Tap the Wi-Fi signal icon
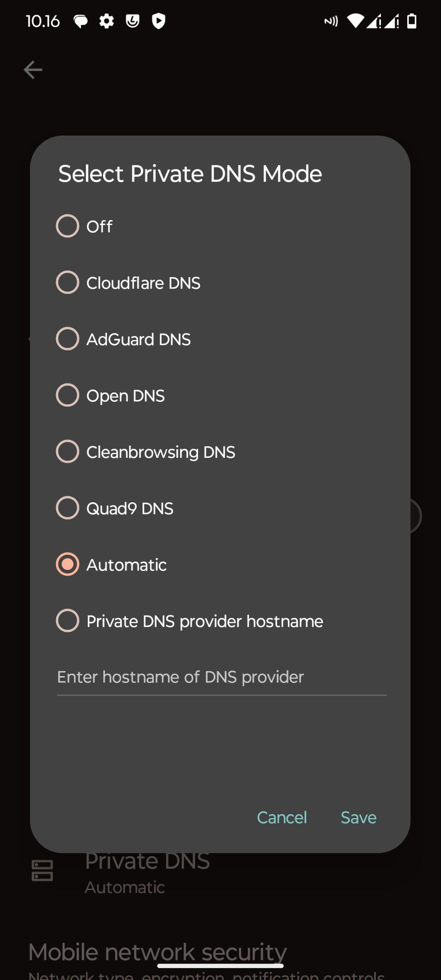441x980 pixels. coord(355,21)
